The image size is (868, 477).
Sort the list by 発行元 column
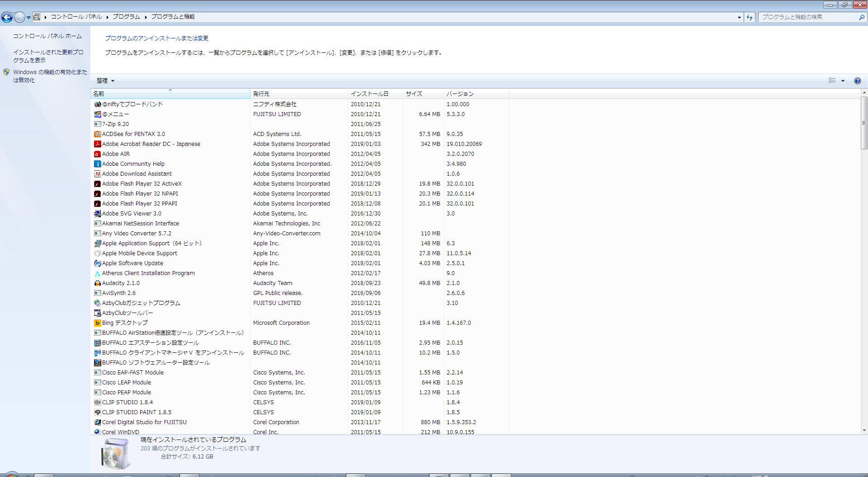pos(299,94)
